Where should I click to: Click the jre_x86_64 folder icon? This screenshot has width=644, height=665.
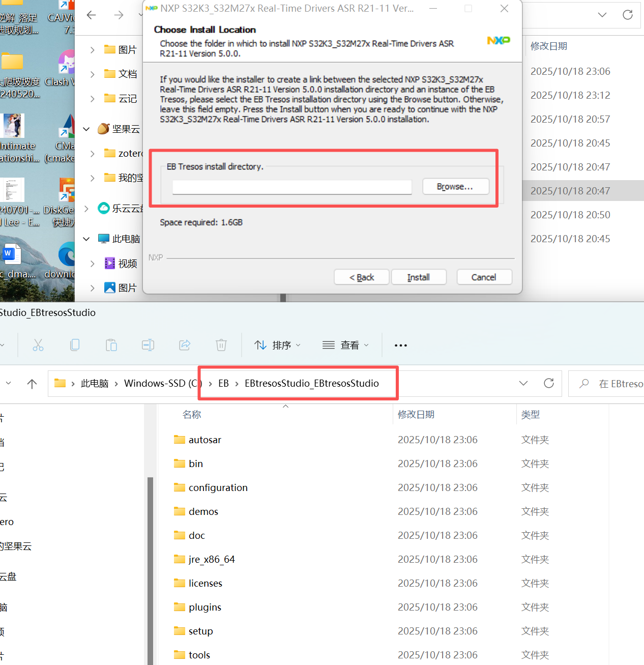click(180, 559)
